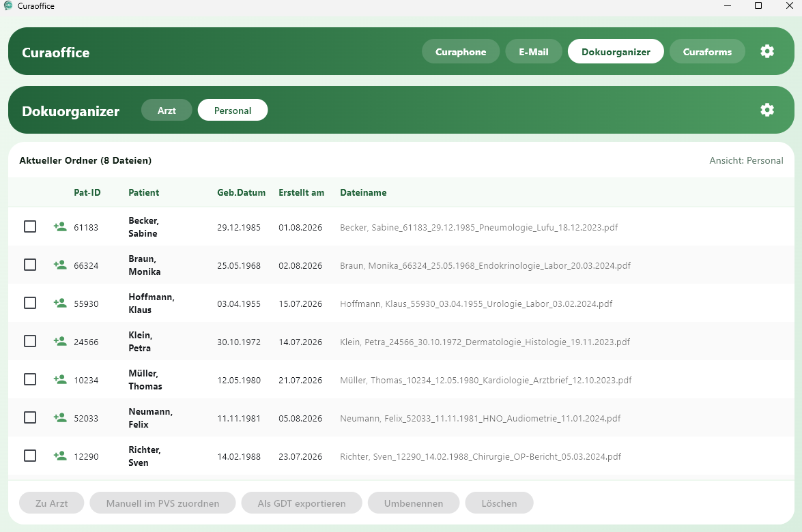Toggle the checkbox for Richter, Sven
The height and width of the screenshot is (532, 802).
click(30, 456)
